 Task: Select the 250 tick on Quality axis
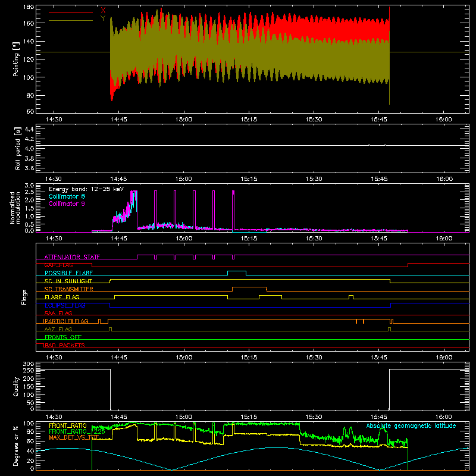click(x=29, y=371)
